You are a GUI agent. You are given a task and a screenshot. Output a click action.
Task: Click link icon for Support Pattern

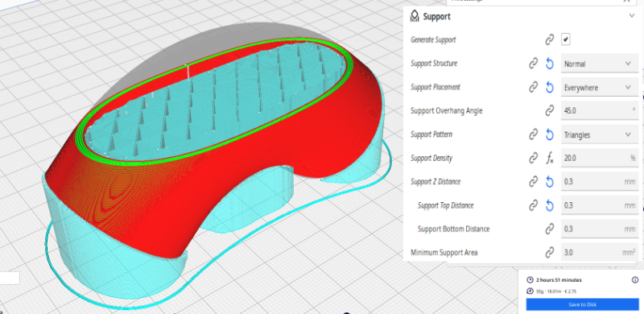[x=533, y=134]
